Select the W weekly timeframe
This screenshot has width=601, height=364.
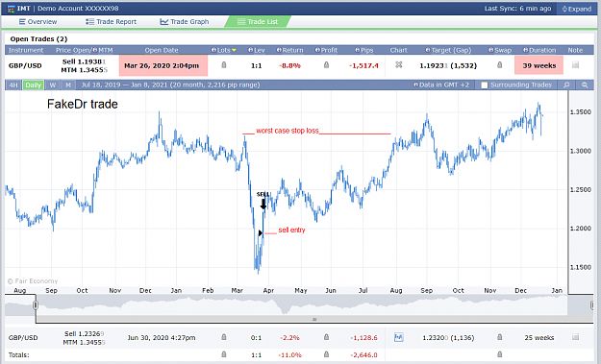point(53,85)
